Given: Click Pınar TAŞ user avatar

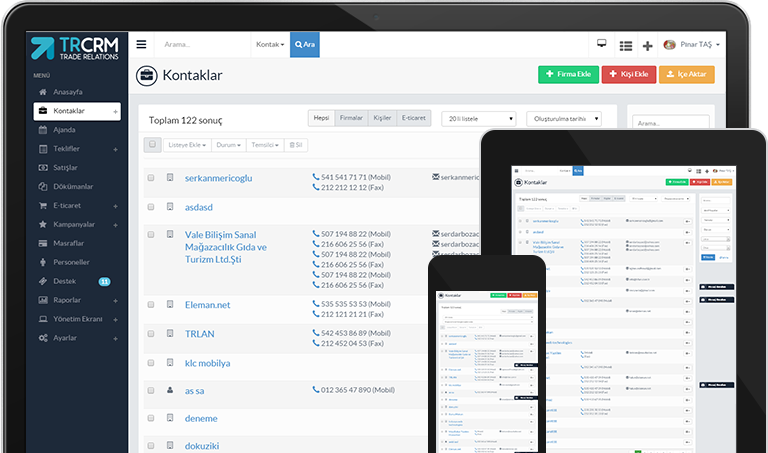Looking at the screenshot, I should pos(669,45).
